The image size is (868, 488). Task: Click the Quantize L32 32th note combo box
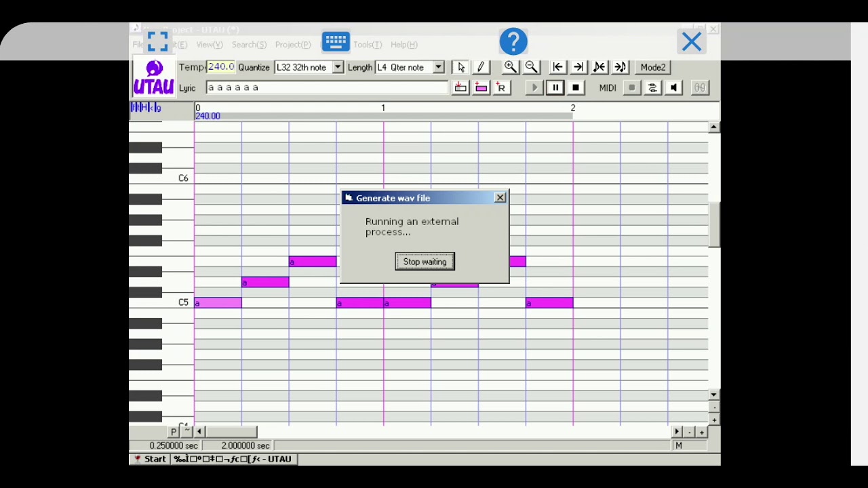pos(309,67)
